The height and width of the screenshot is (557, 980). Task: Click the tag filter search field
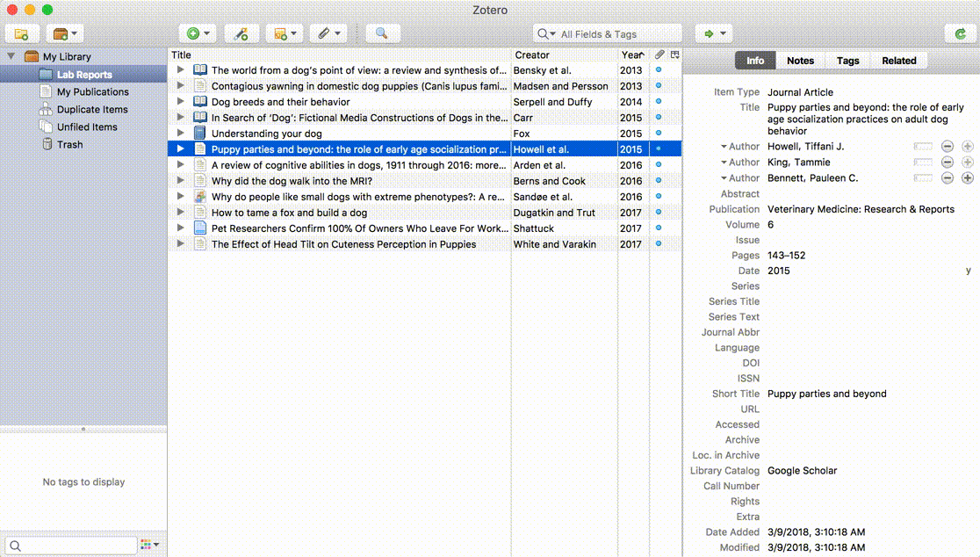pos(70,545)
